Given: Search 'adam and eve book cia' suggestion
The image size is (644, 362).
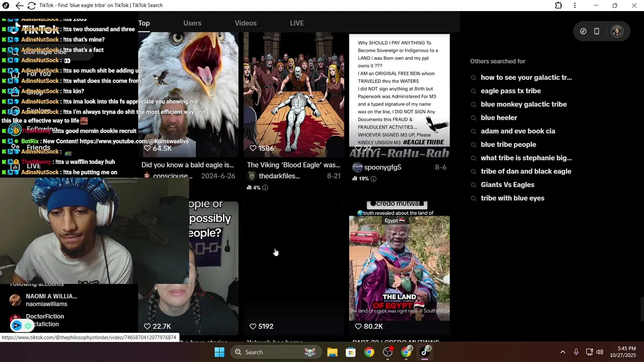Looking at the screenshot, I should 518,131.
